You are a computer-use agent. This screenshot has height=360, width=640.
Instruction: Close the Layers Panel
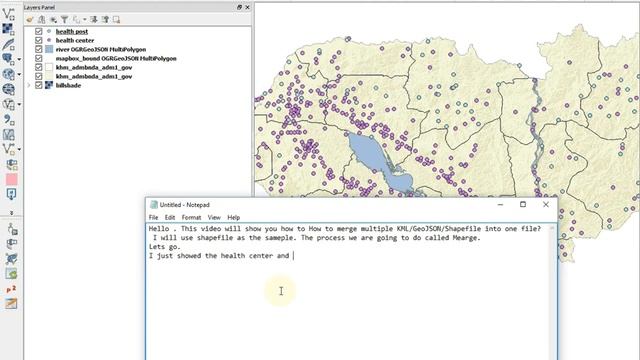pos(247,7)
